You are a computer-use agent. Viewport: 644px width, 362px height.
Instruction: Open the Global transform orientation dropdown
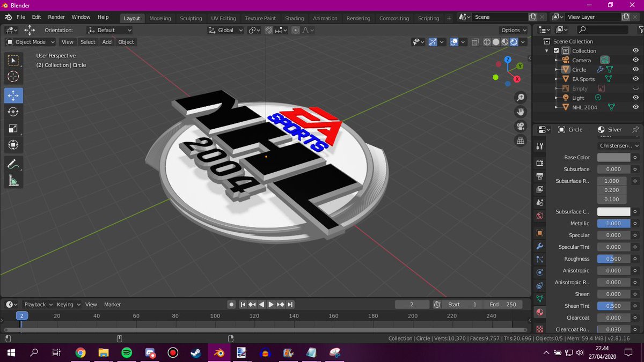tap(225, 30)
